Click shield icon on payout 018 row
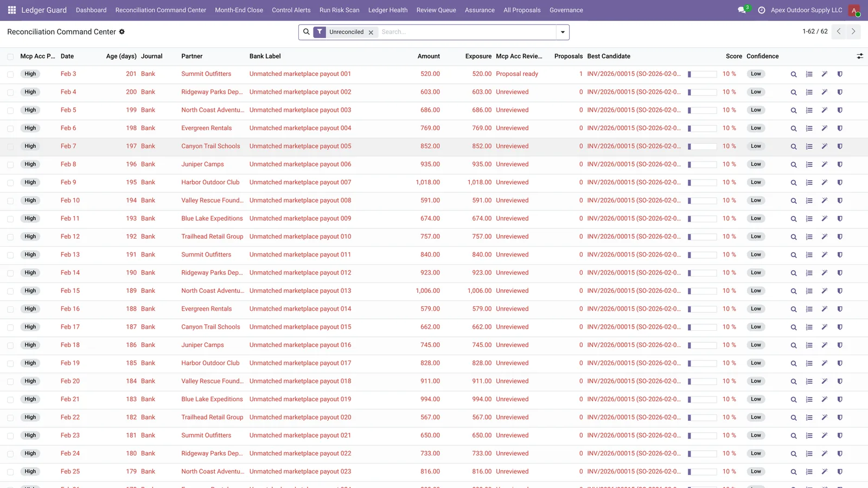This screenshot has width=868, height=488. pos(840,382)
